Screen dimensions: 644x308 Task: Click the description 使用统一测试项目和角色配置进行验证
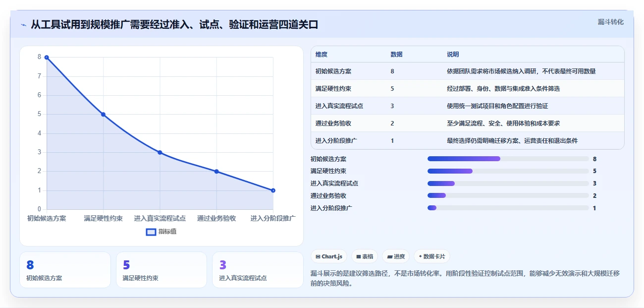coord(497,106)
